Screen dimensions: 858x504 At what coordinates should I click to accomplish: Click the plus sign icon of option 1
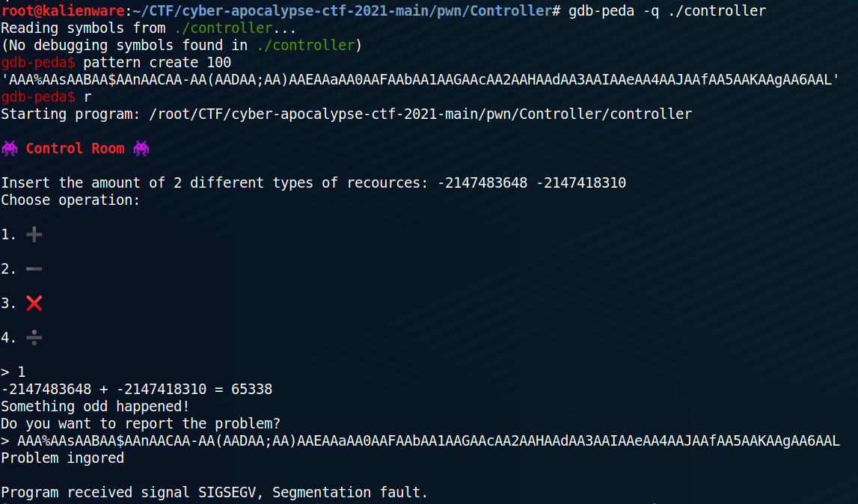[x=34, y=235]
